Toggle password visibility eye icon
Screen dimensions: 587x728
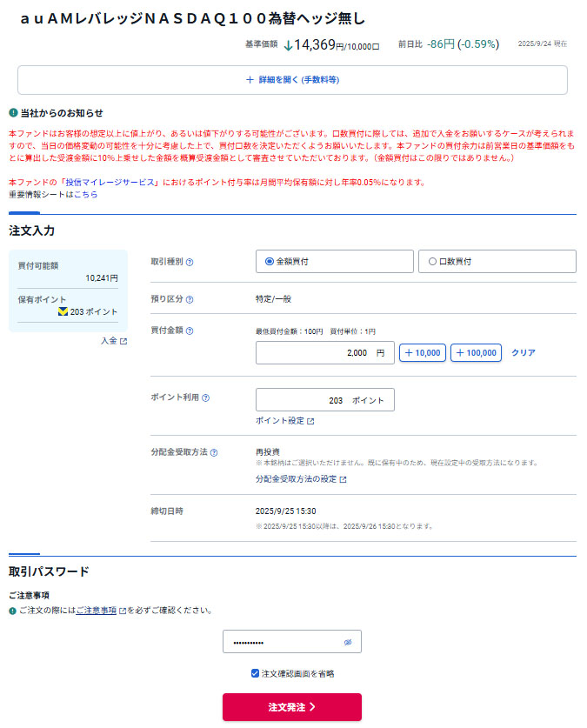point(347,642)
